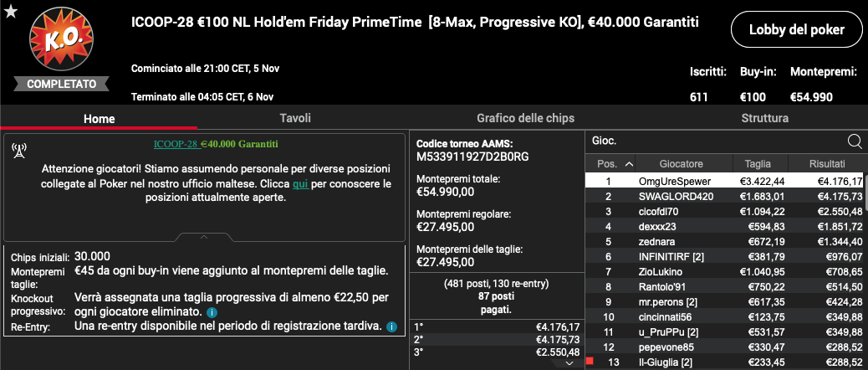Select player SWAGLORD420 row

[x=727, y=196]
